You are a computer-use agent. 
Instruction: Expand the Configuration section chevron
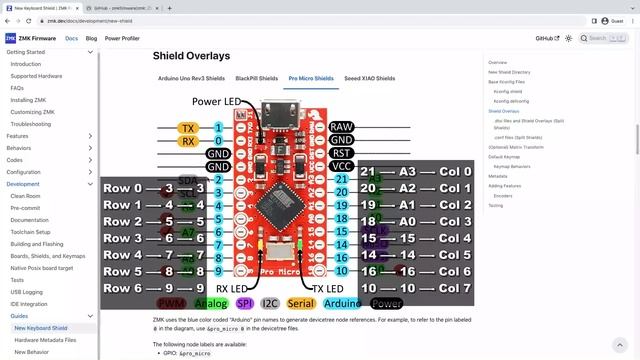point(90,172)
